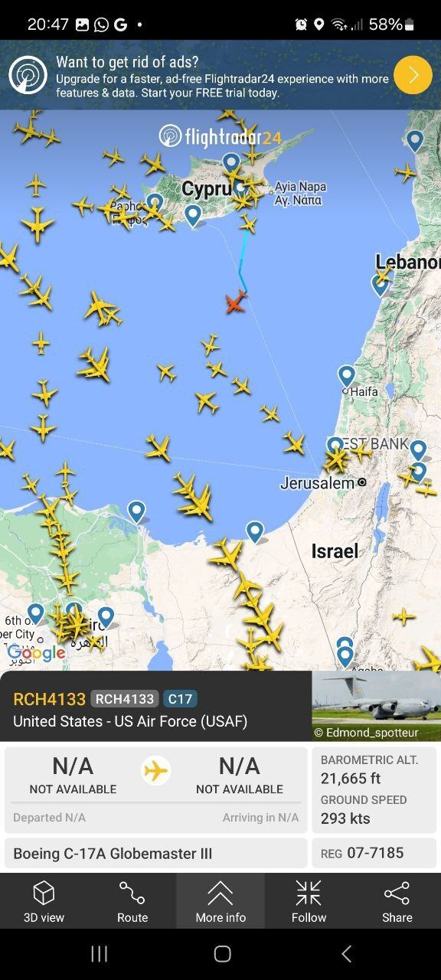
Task: Select the airport pin in Lebanon
Action: pyautogui.click(x=381, y=286)
